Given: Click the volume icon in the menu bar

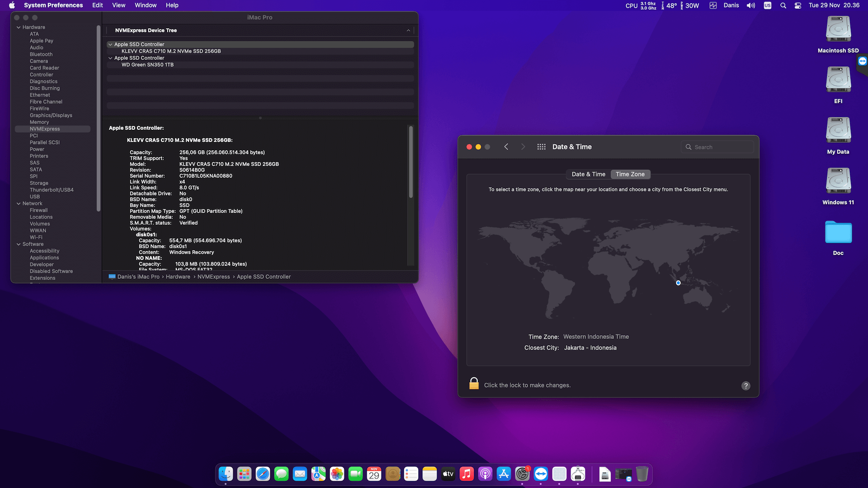Looking at the screenshot, I should point(750,5).
